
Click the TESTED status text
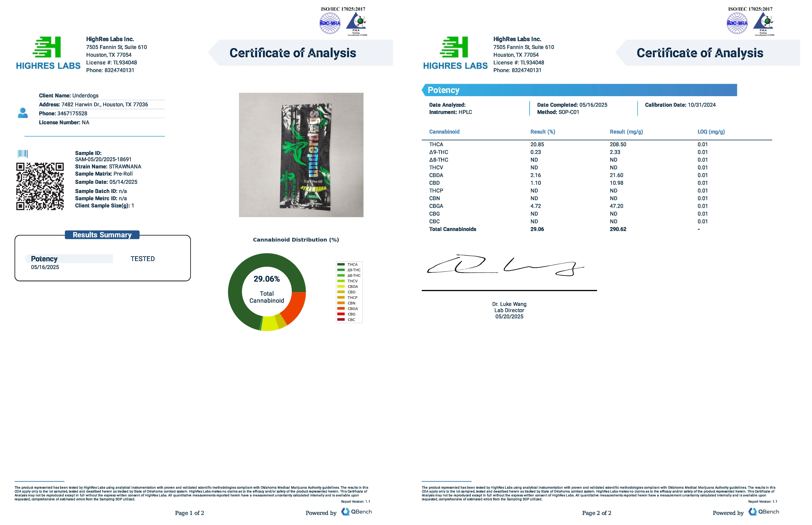click(x=143, y=259)
